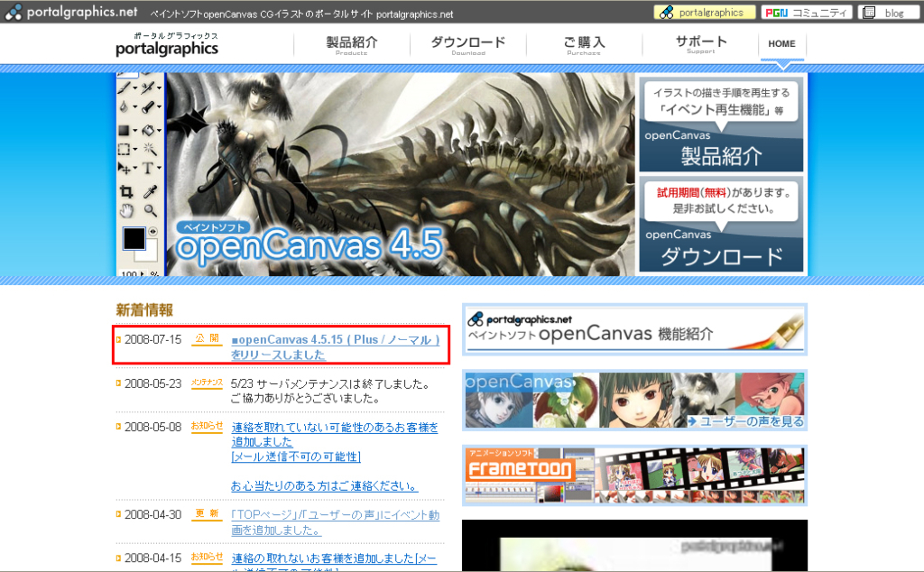Click the black video player area

pyautogui.click(x=634, y=546)
